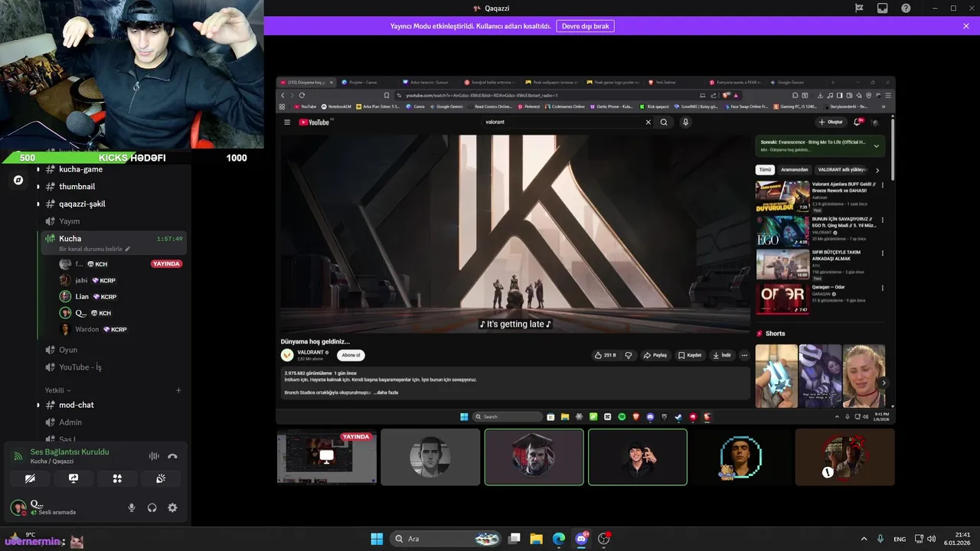Select 'VALORANT adlı yükleyici' filter chip
980x551 pixels.
842,170
